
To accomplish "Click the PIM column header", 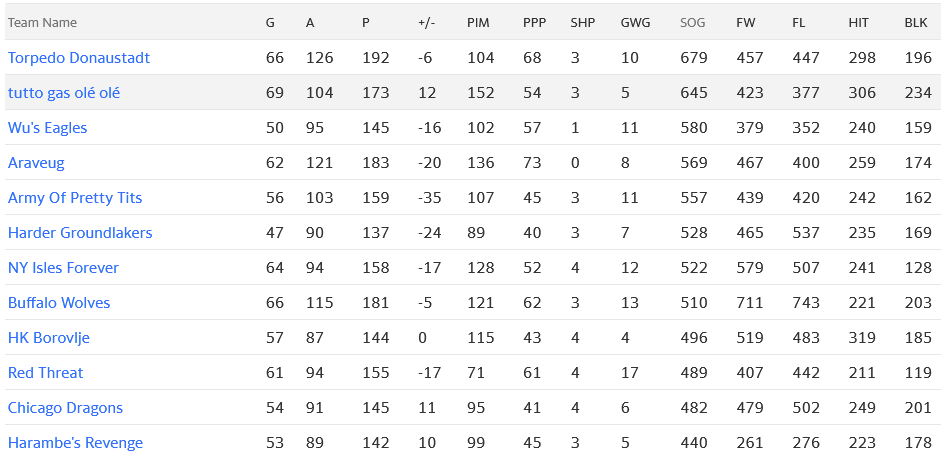I will [478, 23].
